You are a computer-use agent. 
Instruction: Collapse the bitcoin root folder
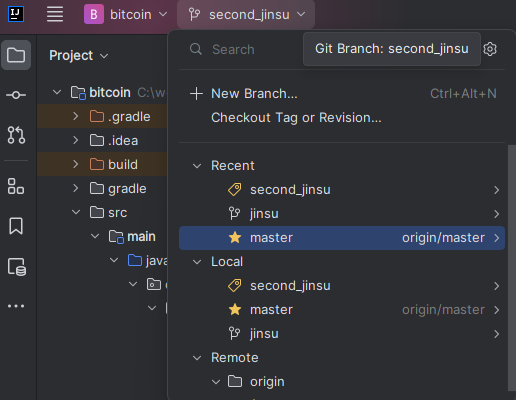(57, 92)
